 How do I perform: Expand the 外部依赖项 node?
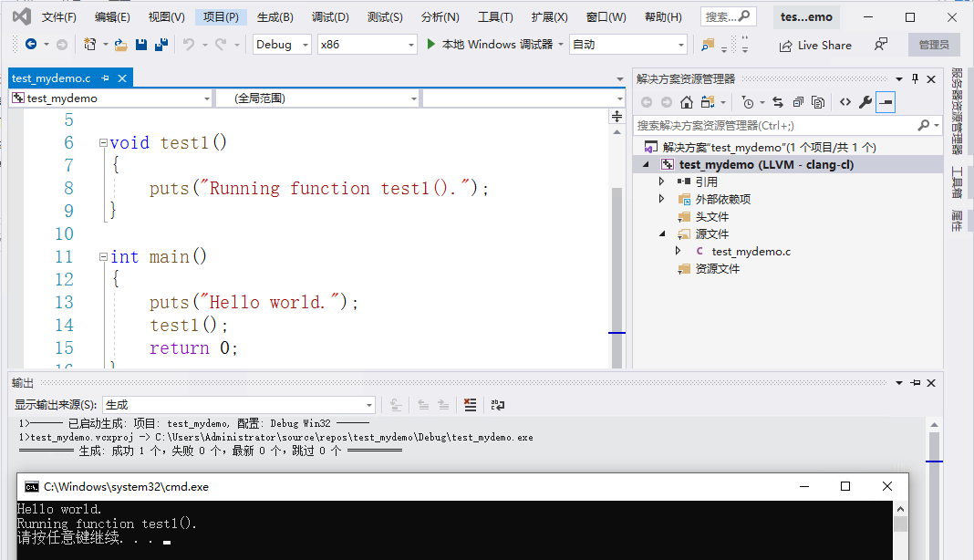point(661,199)
